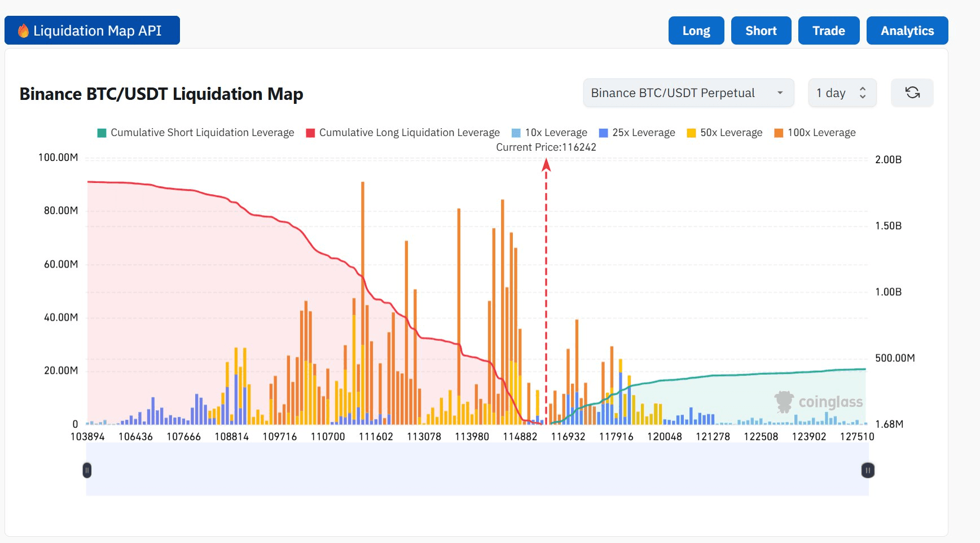Click the red current price arrow marker

point(546,165)
